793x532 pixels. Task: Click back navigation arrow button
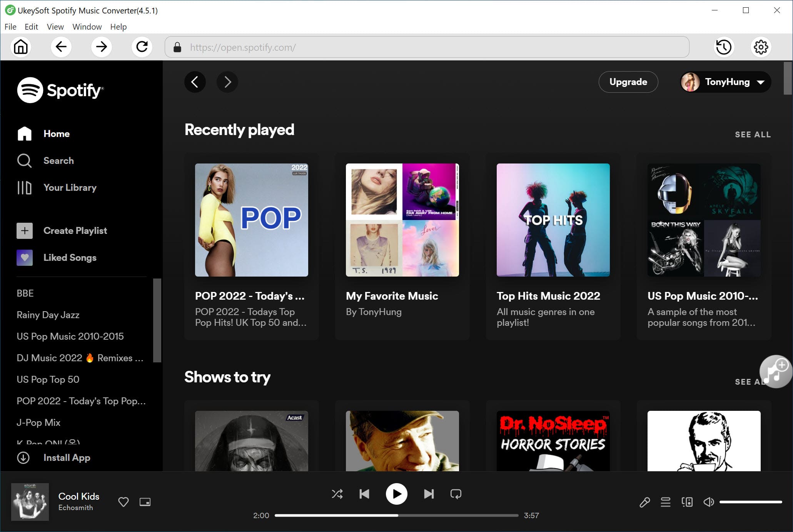[61, 47]
